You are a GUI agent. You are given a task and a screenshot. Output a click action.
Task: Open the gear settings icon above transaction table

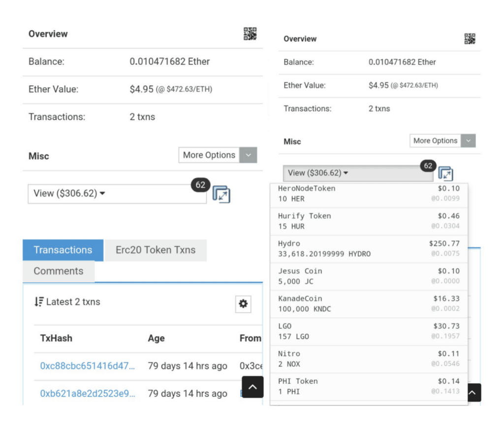(x=243, y=304)
